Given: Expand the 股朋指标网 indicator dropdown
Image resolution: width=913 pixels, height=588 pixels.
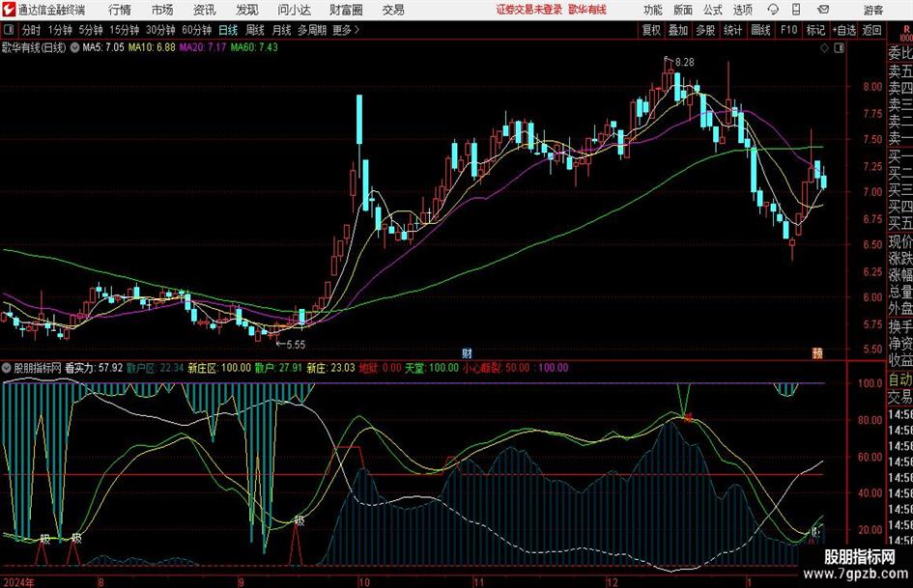Looking at the screenshot, I should 7,368.
